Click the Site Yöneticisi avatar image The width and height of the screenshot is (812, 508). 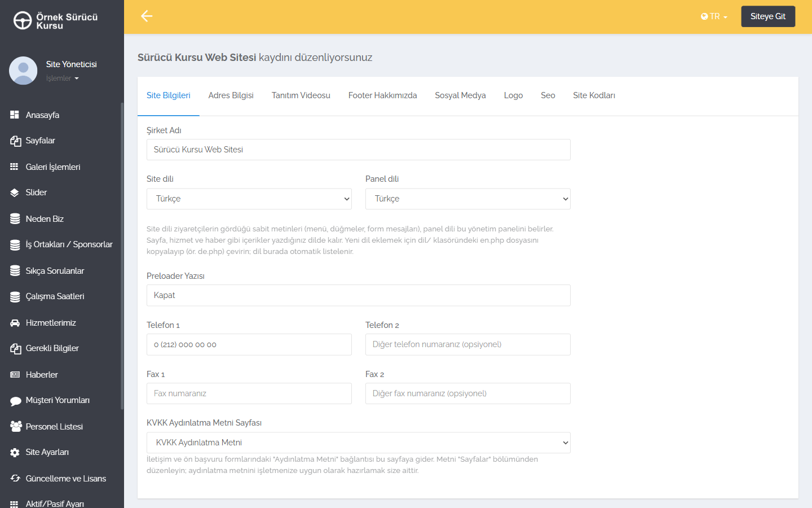coord(23,71)
